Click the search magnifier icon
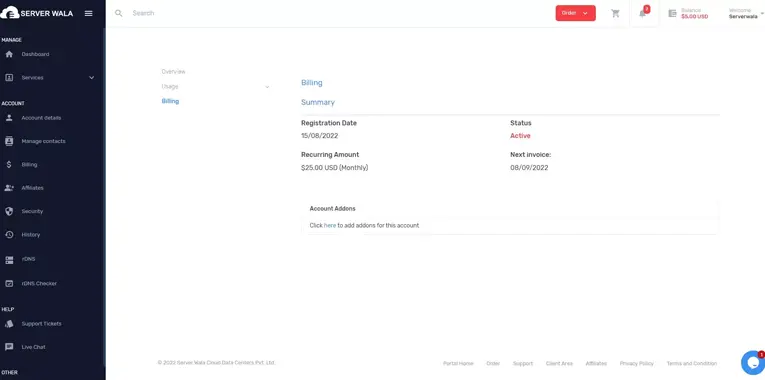Viewport: 765px width, 380px height. coord(119,13)
